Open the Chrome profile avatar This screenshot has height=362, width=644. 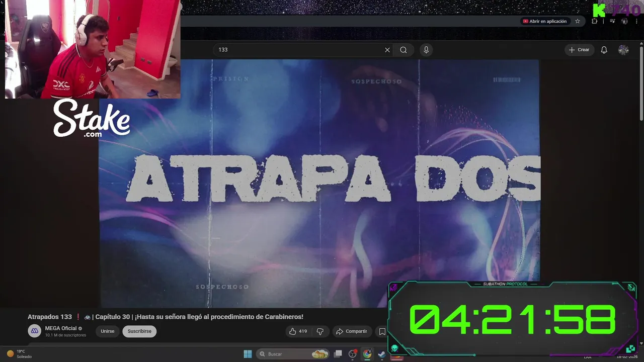624,21
